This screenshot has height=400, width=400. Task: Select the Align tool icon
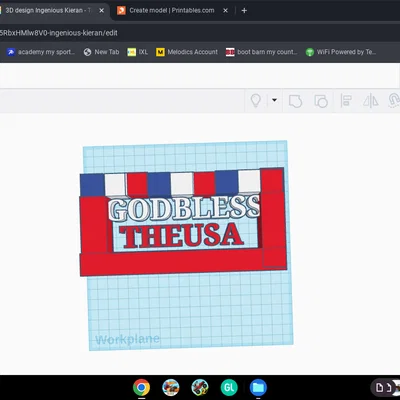point(346,101)
